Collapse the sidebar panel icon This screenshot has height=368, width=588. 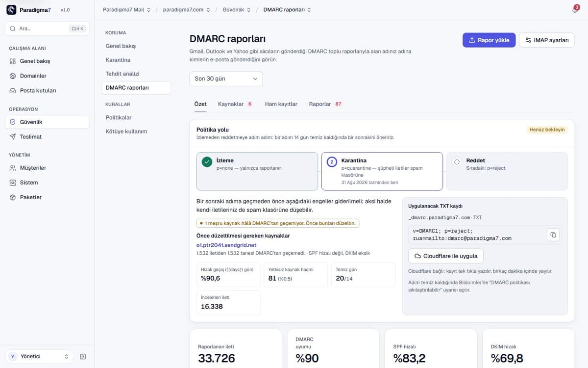click(x=83, y=357)
